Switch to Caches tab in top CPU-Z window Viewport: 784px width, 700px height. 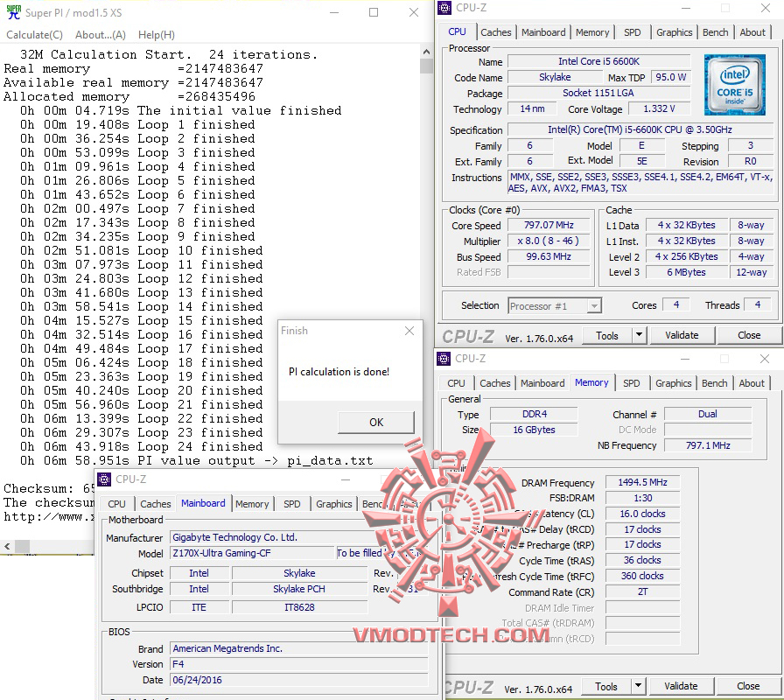tap(495, 32)
